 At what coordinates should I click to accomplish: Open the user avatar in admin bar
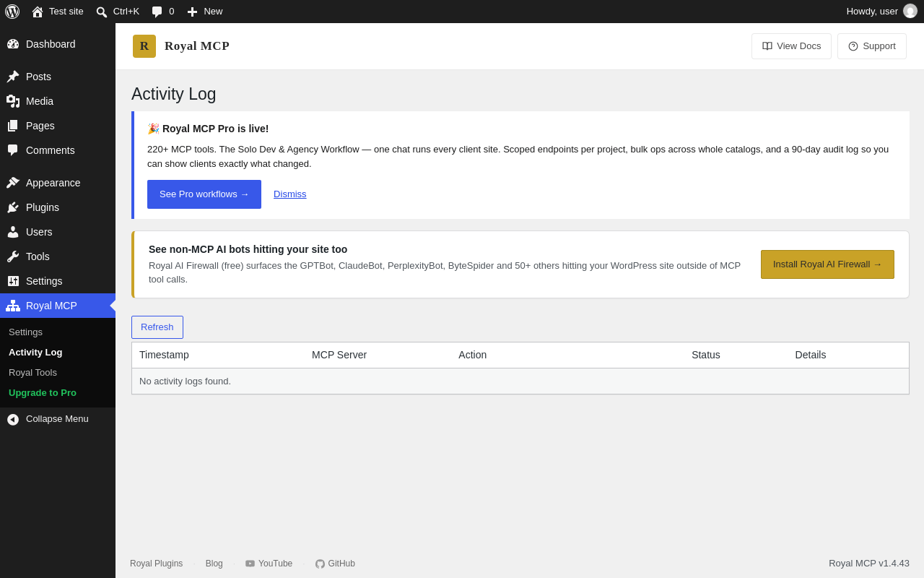pos(910,11)
